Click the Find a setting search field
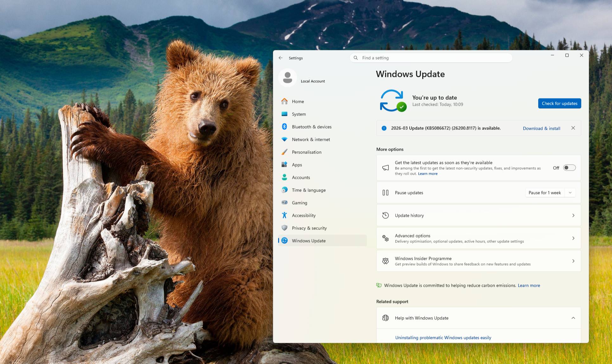 [x=431, y=58]
